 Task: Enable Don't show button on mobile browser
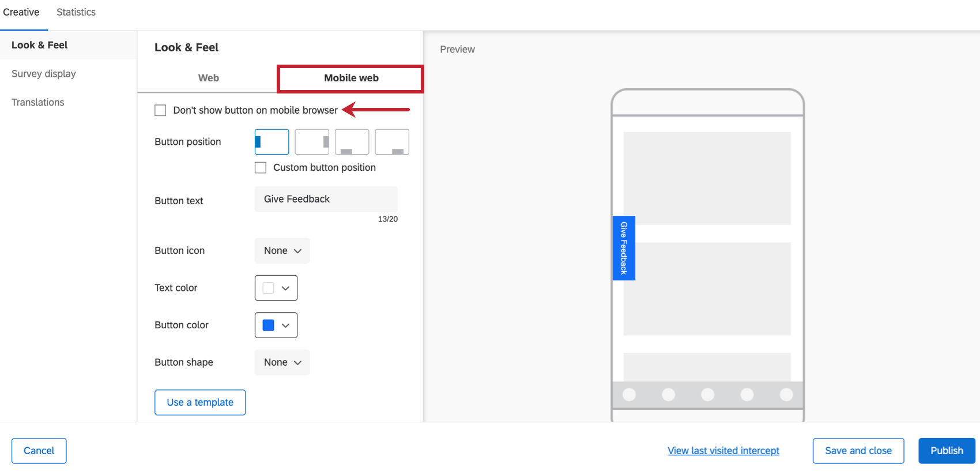point(160,110)
